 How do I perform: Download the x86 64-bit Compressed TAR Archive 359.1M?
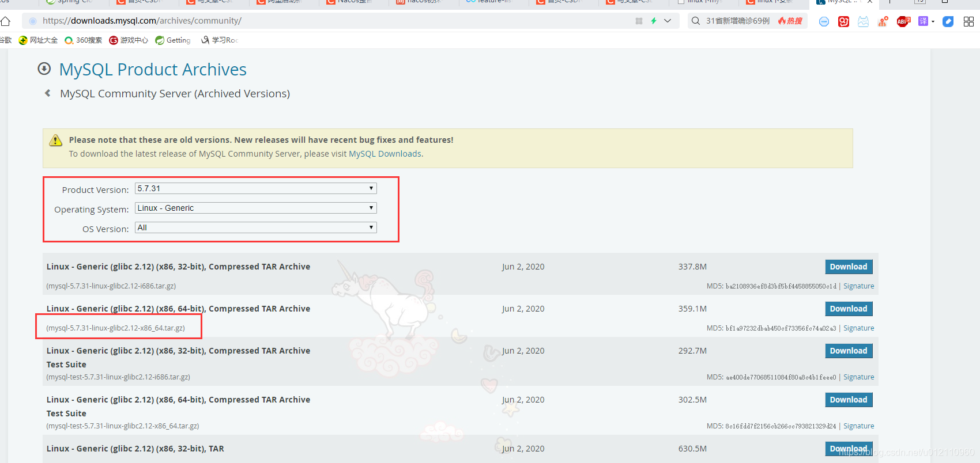(x=849, y=309)
